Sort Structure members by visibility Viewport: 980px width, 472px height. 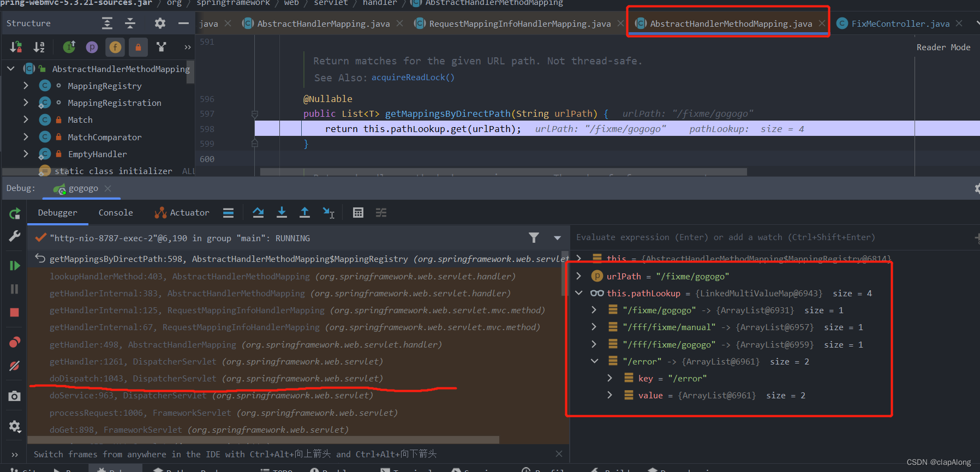[x=16, y=47]
